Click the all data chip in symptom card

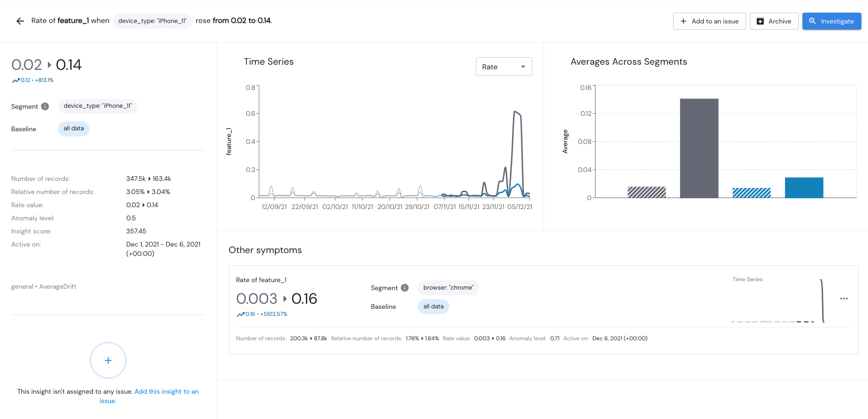click(x=433, y=307)
